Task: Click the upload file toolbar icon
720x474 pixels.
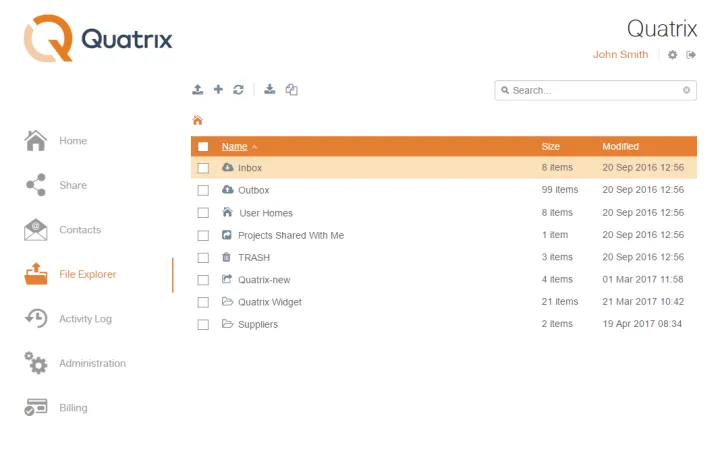Action: (197, 90)
